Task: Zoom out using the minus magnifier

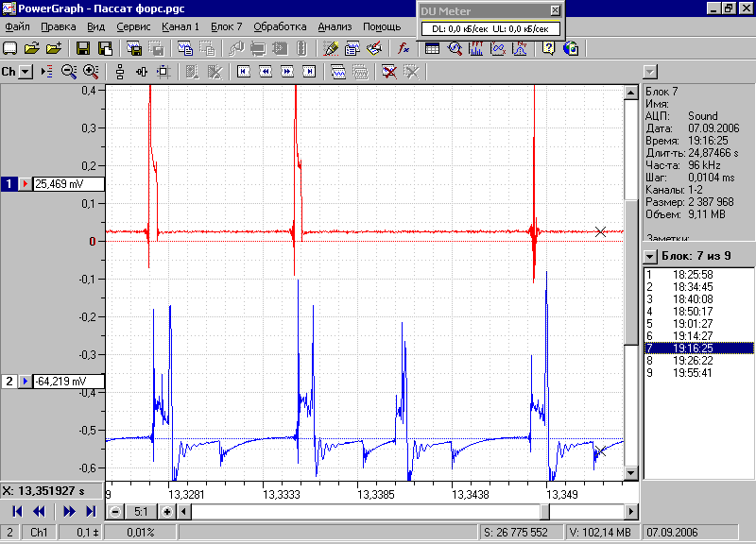Action: (69, 72)
